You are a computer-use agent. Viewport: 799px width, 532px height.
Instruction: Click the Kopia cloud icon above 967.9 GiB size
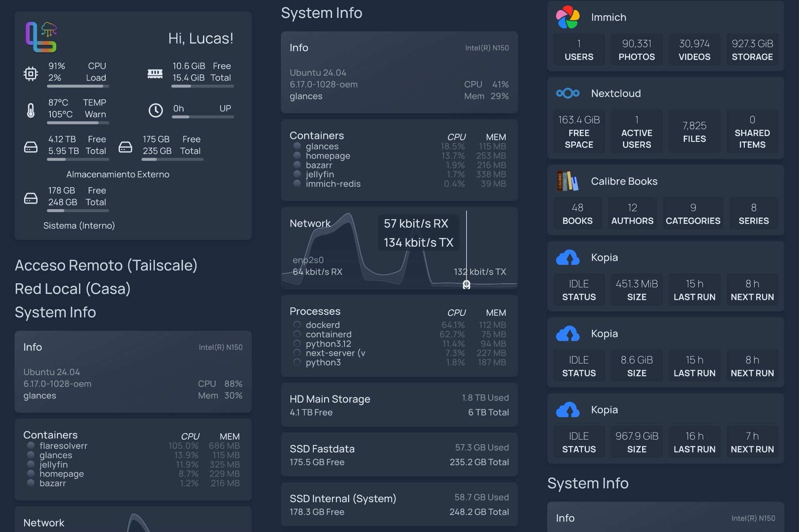click(568, 410)
